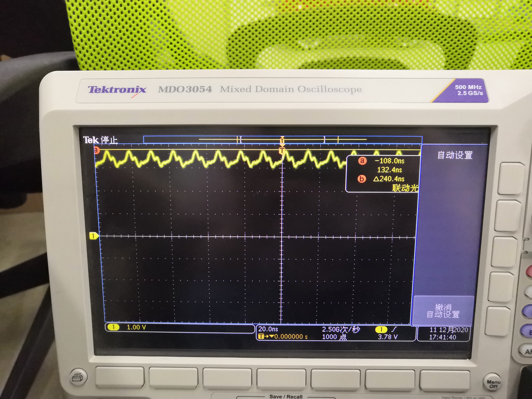Viewport: 532px width, 399px height.
Task: Select the cursor 'a' marker at left edge
Action: click(96, 150)
